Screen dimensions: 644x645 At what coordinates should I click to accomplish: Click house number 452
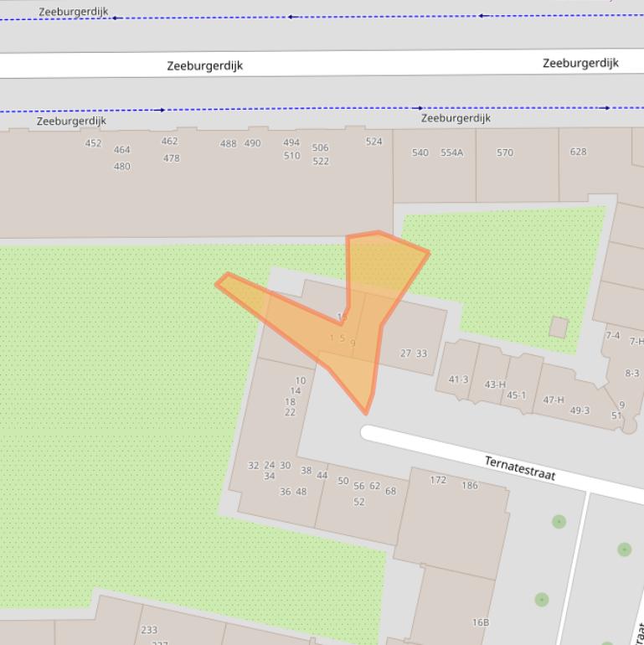(x=93, y=143)
